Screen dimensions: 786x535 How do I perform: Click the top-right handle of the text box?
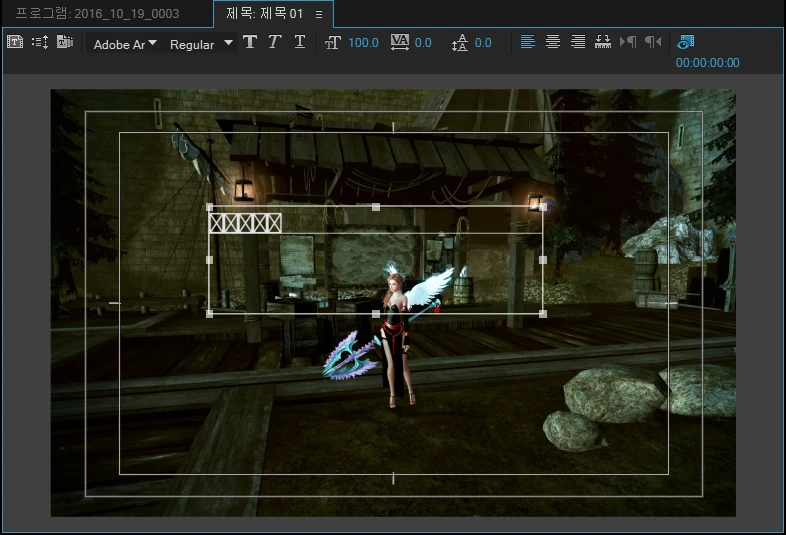point(543,207)
